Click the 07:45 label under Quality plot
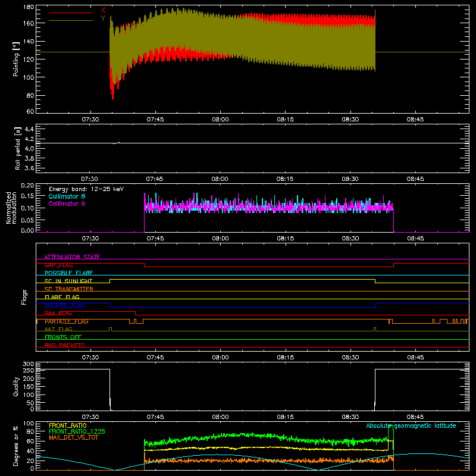 tap(155, 417)
